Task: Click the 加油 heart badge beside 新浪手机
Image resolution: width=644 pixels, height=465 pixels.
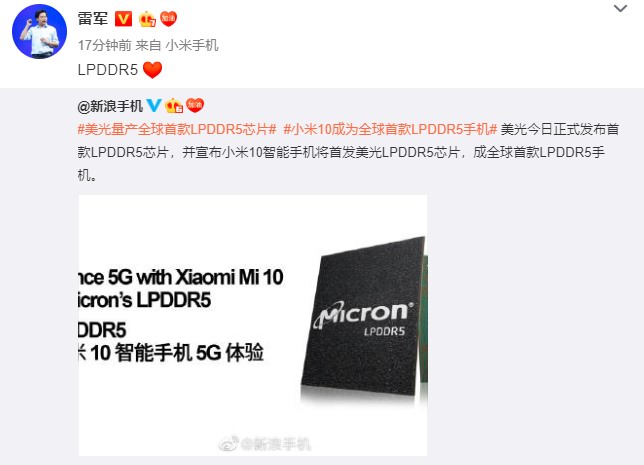Action: click(x=195, y=106)
